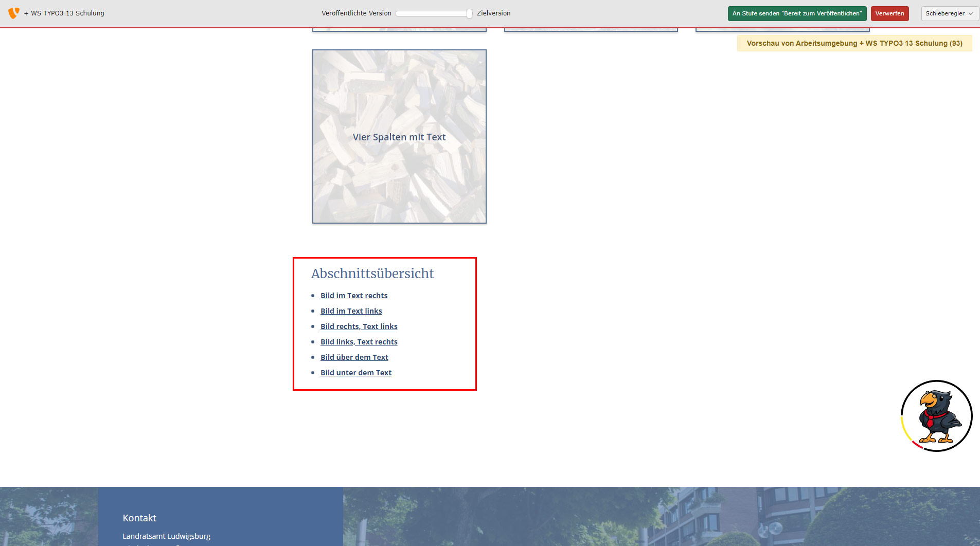The height and width of the screenshot is (546, 980).
Task: Follow the "Bild im Text rechts" link
Action: 354,296
